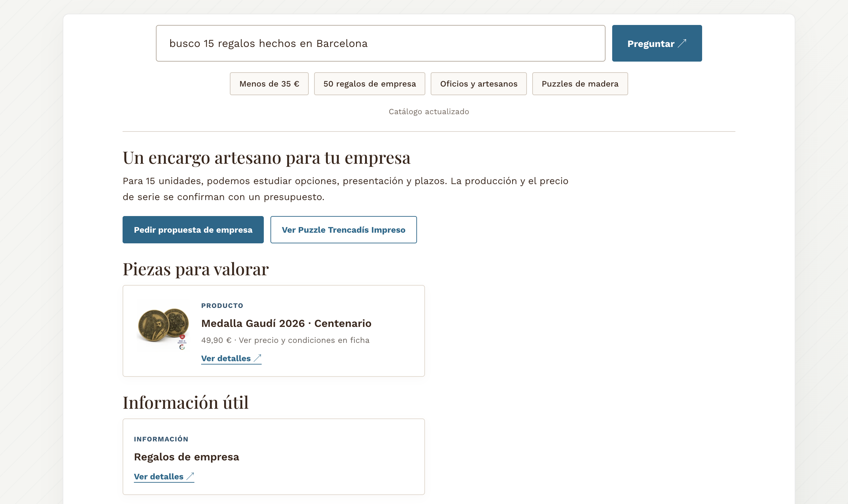Select the '50 regalos de empresa' chip
The height and width of the screenshot is (504, 848).
[369, 84]
